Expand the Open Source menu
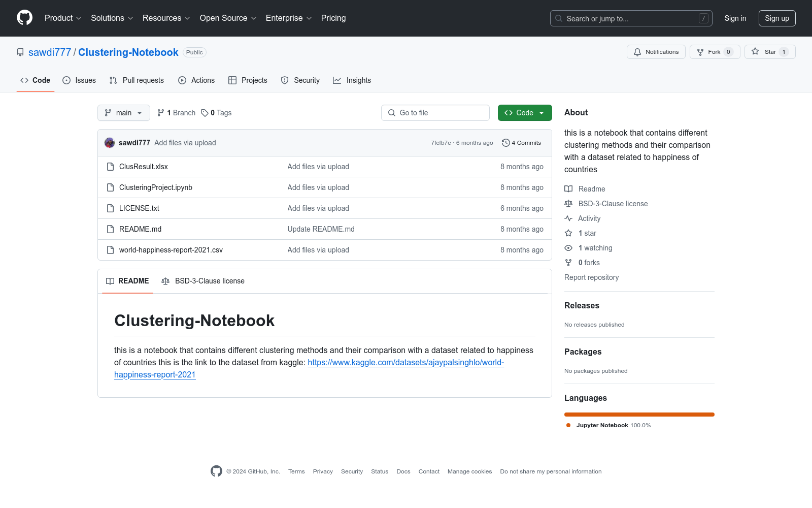Screen dimensions: 812x508 click(x=228, y=18)
